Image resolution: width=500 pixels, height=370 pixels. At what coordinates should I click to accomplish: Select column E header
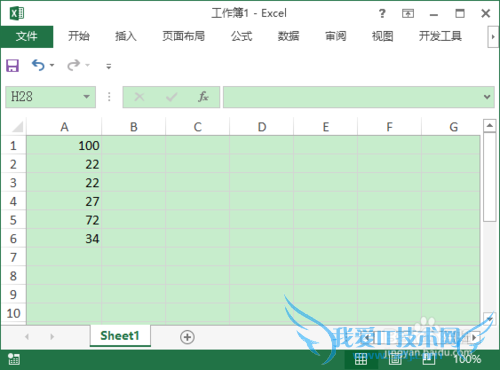(x=325, y=127)
